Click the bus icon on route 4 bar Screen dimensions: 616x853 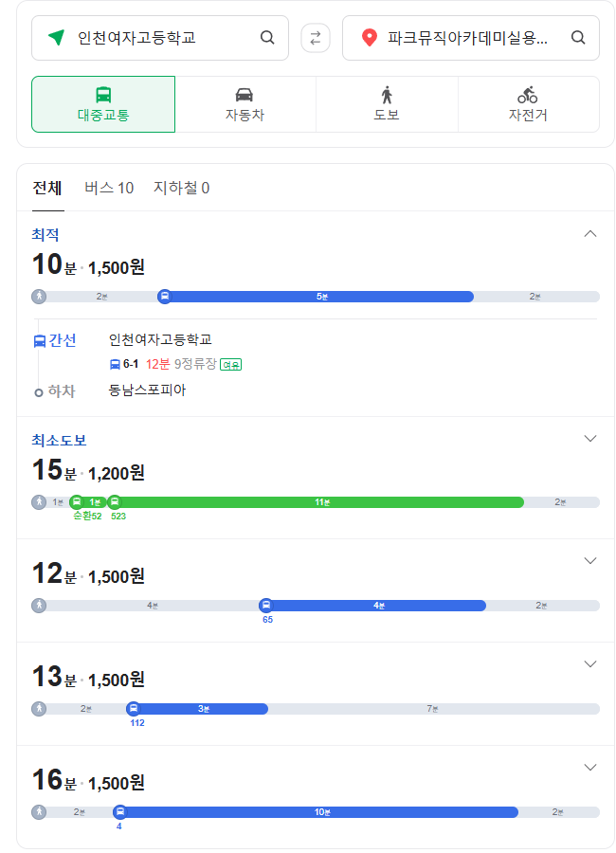tap(120, 811)
